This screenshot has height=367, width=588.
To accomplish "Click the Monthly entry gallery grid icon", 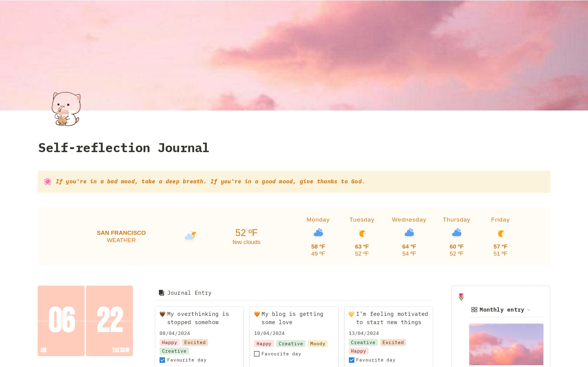I will click(x=474, y=310).
